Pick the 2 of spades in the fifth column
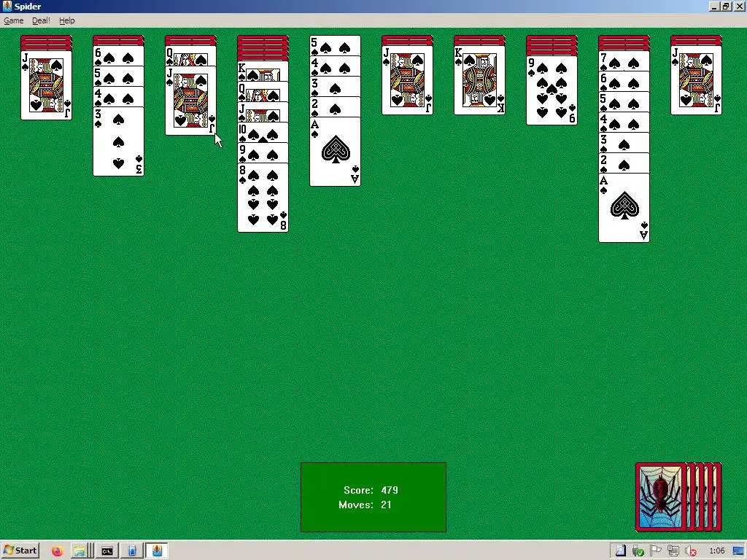 click(335, 107)
